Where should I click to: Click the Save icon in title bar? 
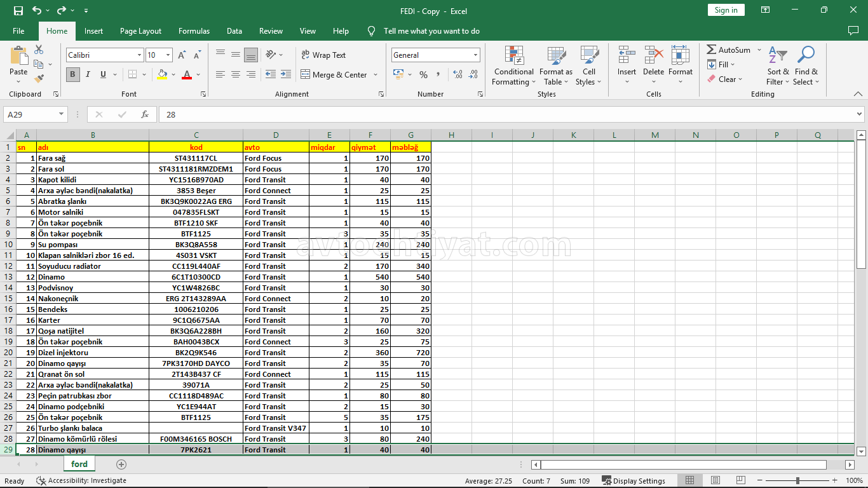point(18,10)
